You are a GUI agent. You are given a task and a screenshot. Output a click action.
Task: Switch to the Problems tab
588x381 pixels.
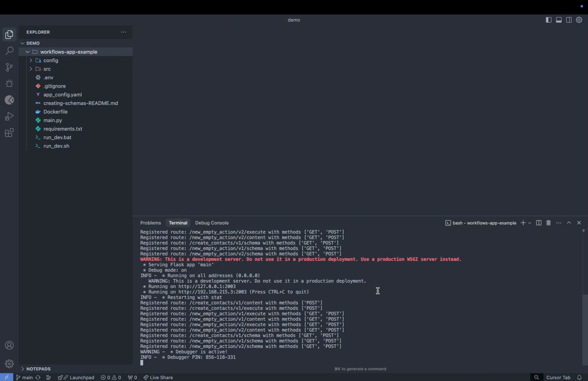pos(150,223)
